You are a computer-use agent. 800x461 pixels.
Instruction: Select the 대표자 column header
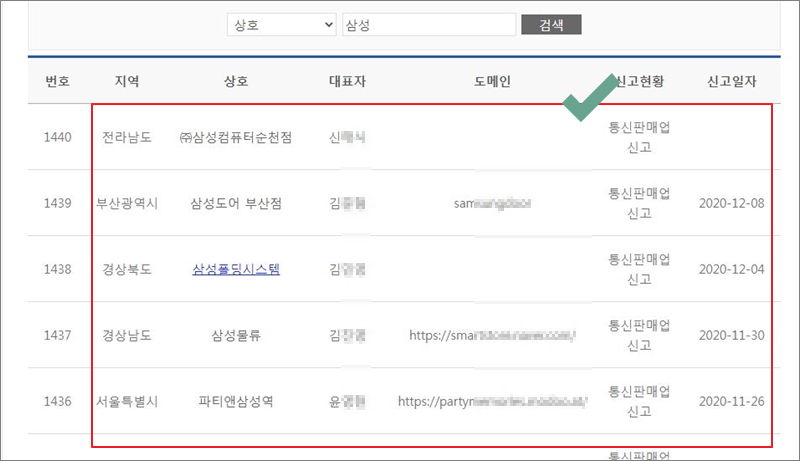click(347, 81)
